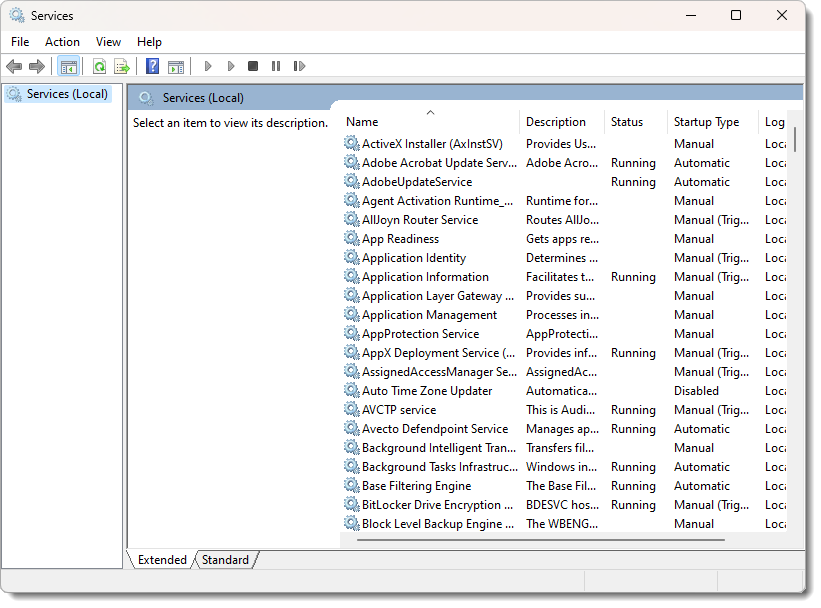Start the selected service with the play icon

(x=207, y=66)
